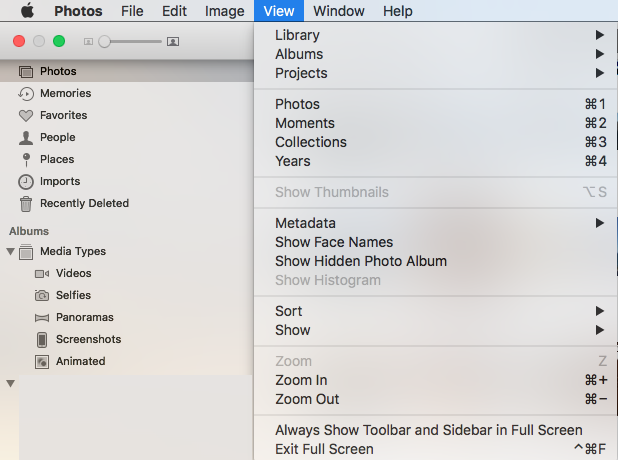
Task: Open the Edit menu
Action: point(174,11)
